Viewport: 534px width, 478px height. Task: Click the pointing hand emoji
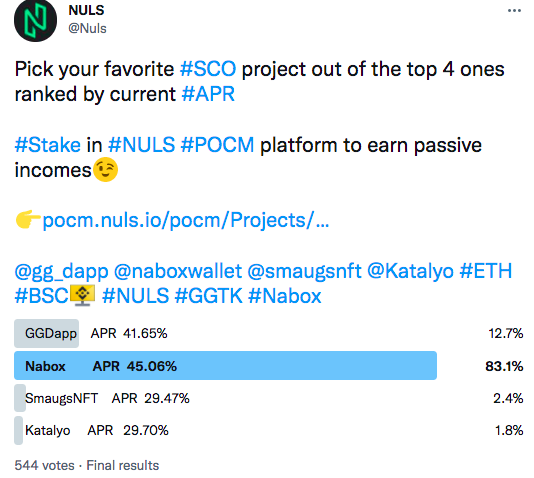[28, 220]
